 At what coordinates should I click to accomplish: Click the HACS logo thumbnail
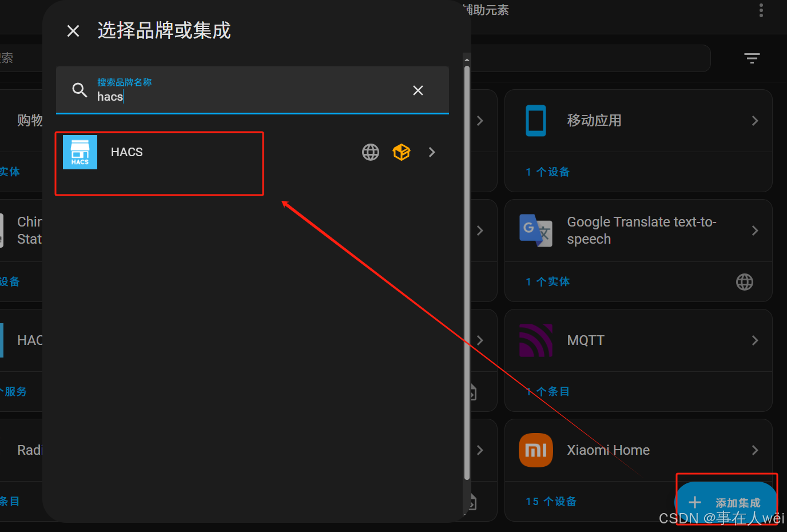click(x=80, y=152)
